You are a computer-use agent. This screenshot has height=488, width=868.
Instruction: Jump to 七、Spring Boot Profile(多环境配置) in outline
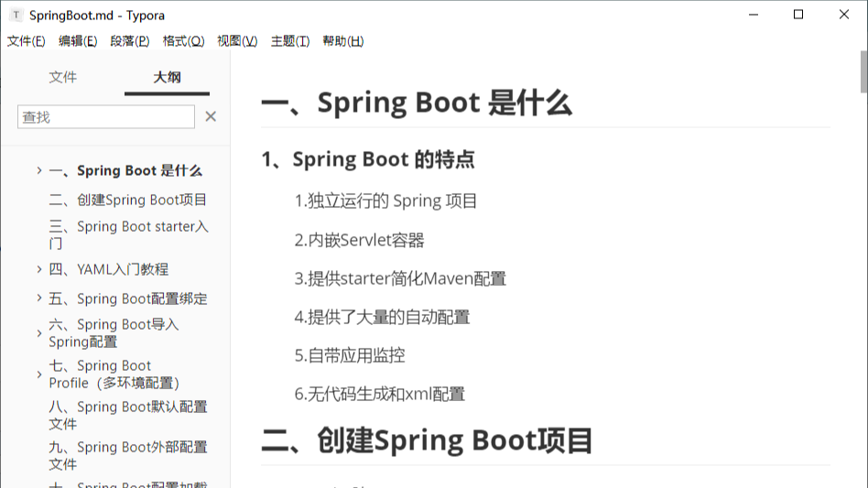pyautogui.click(x=114, y=374)
